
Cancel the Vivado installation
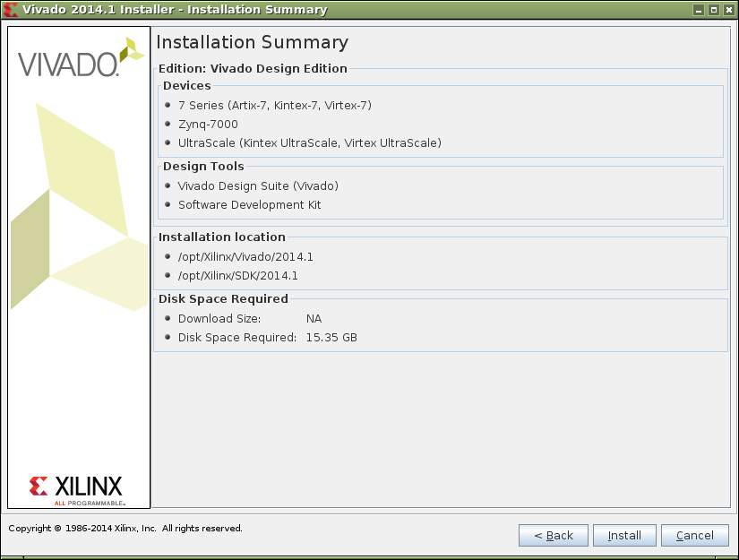695,535
